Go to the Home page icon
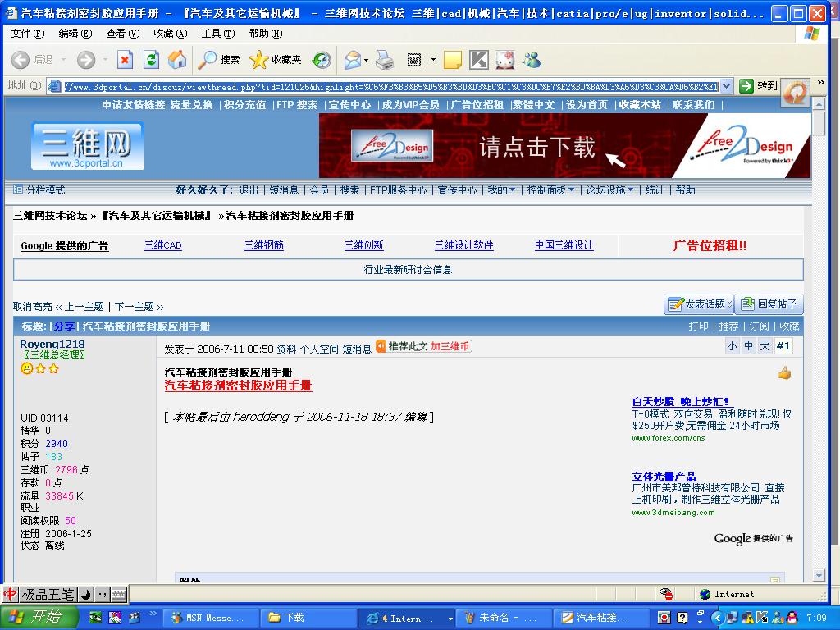The width and height of the screenshot is (840, 630). [177, 59]
